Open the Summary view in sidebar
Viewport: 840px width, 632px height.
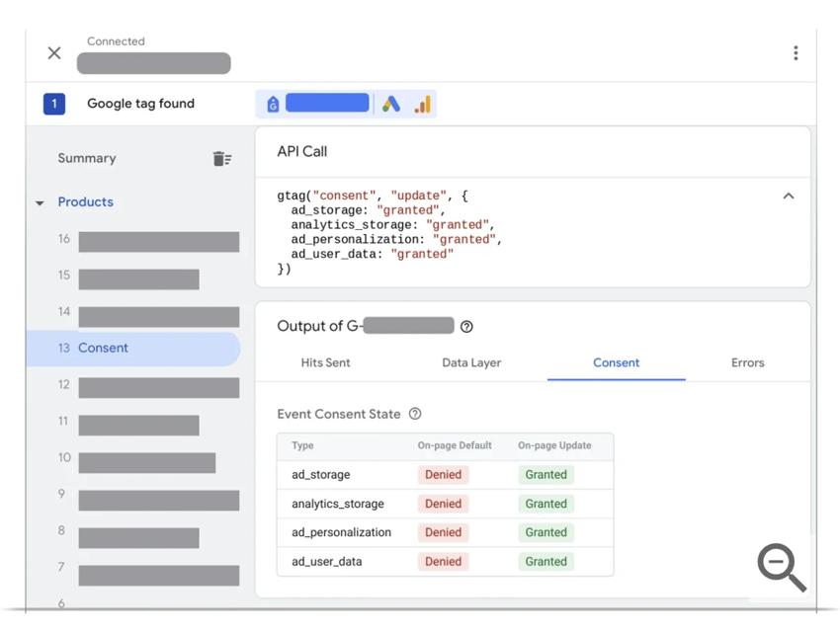pos(87,158)
